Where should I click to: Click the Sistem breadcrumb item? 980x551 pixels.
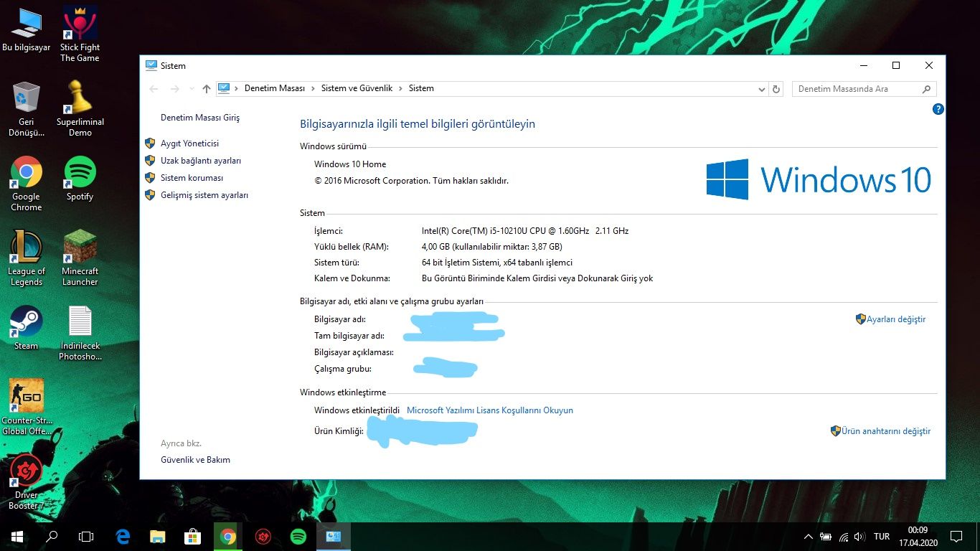click(x=421, y=88)
